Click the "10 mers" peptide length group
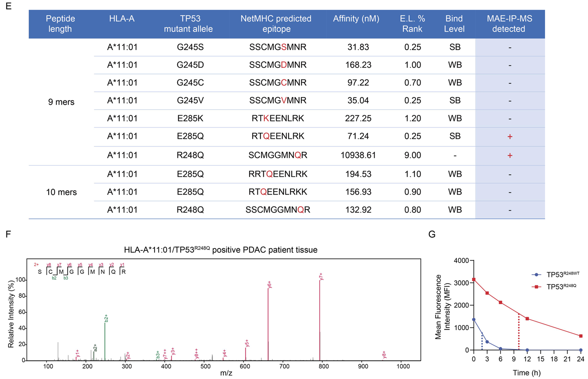588x379 pixels. 61,192
